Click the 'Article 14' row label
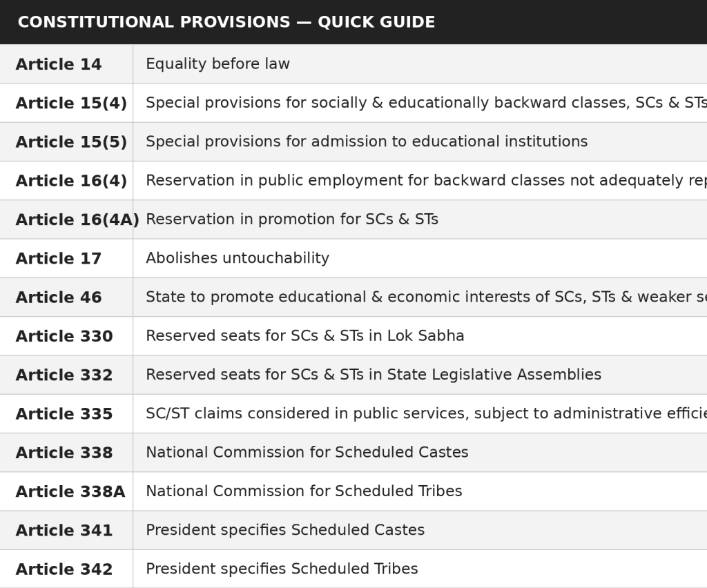Image resolution: width=707 pixels, height=588 pixels. click(59, 64)
